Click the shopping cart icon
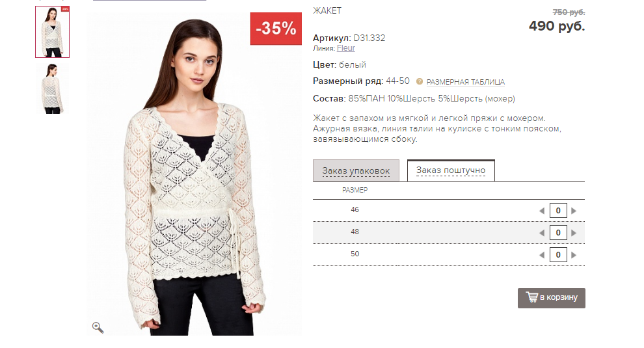This screenshot has height=348, width=644. point(531,298)
